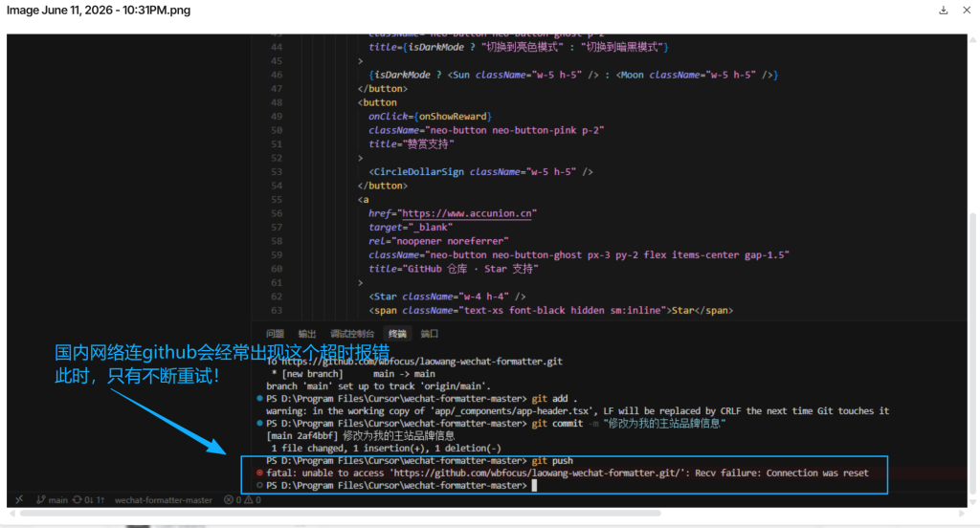Open the 调试控制台 panel tab

point(352,334)
